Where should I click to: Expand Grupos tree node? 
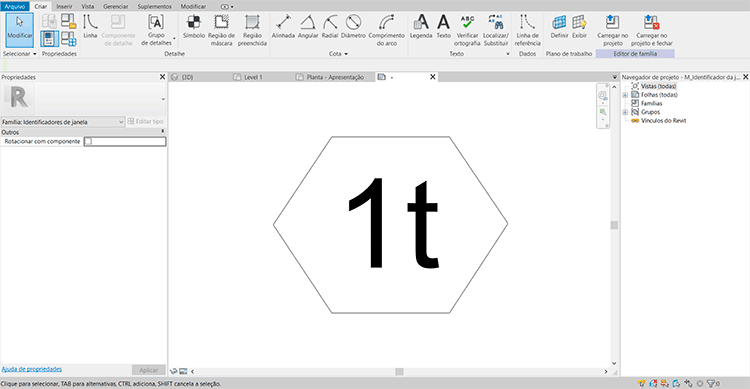click(625, 112)
